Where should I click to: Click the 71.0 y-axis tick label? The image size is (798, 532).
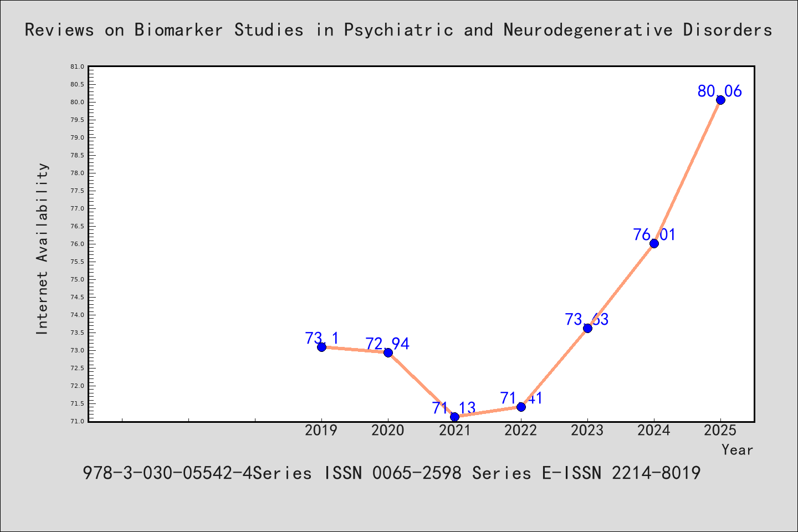77,421
